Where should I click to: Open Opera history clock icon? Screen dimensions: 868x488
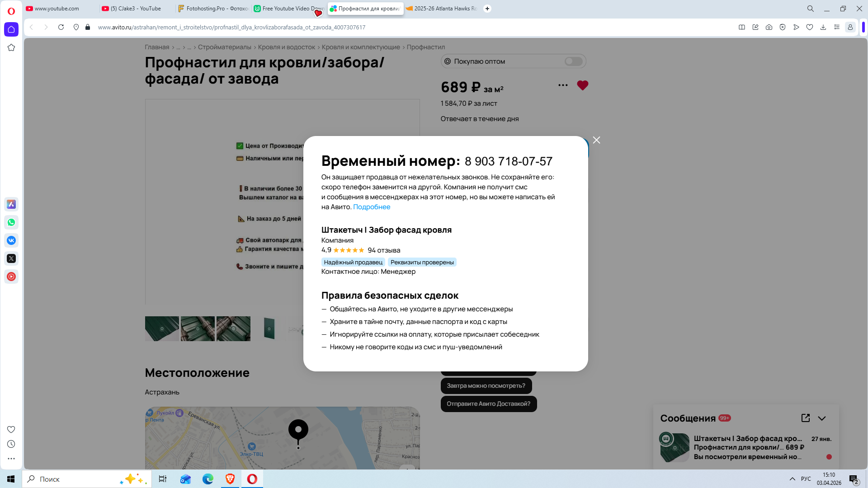click(11, 444)
